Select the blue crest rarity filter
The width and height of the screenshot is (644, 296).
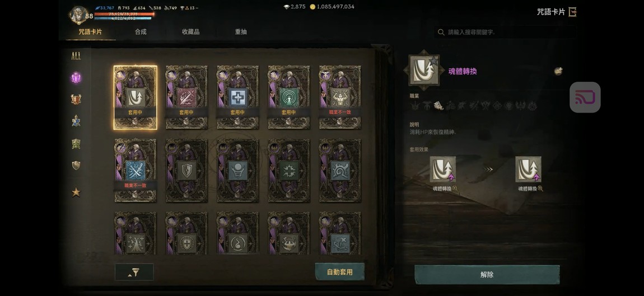[x=76, y=121]
